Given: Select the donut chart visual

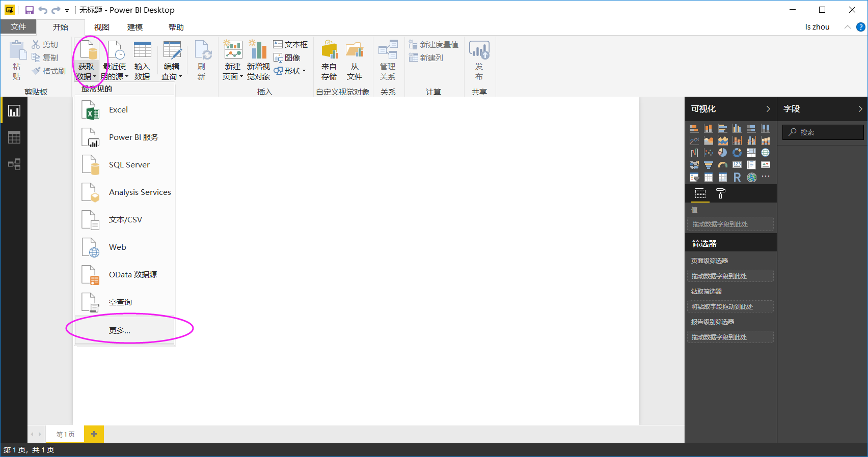Looking at the screenshot, I should tap(737, 153).
